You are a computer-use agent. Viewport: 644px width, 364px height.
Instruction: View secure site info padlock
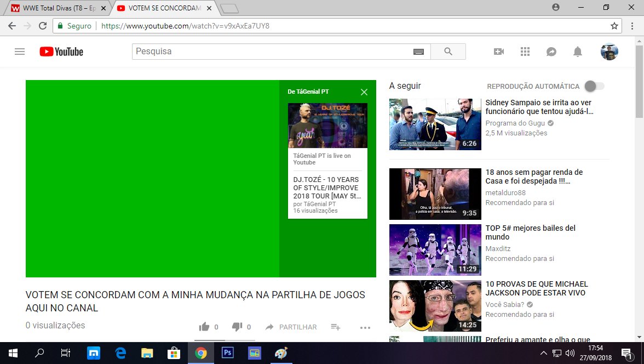[x=60, y=26]
